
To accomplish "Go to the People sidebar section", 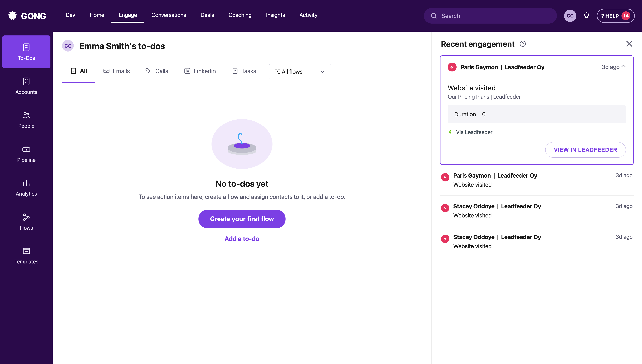I will point(26,120).
